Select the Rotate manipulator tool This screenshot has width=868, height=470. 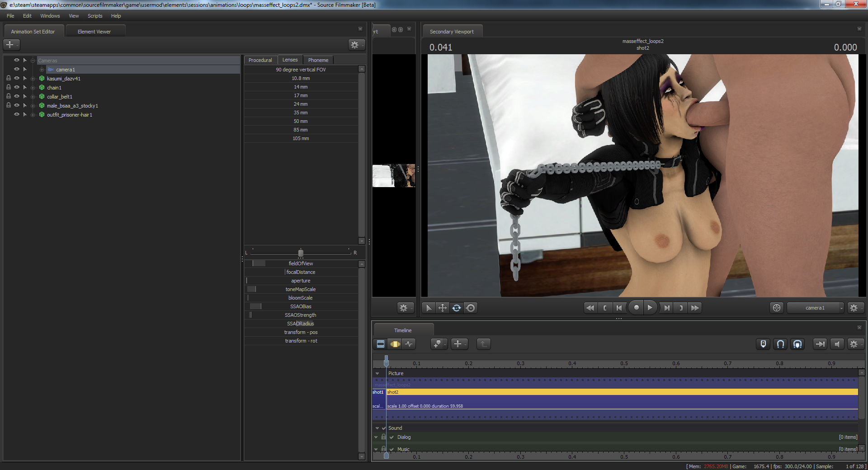click(x=457, y=308)
